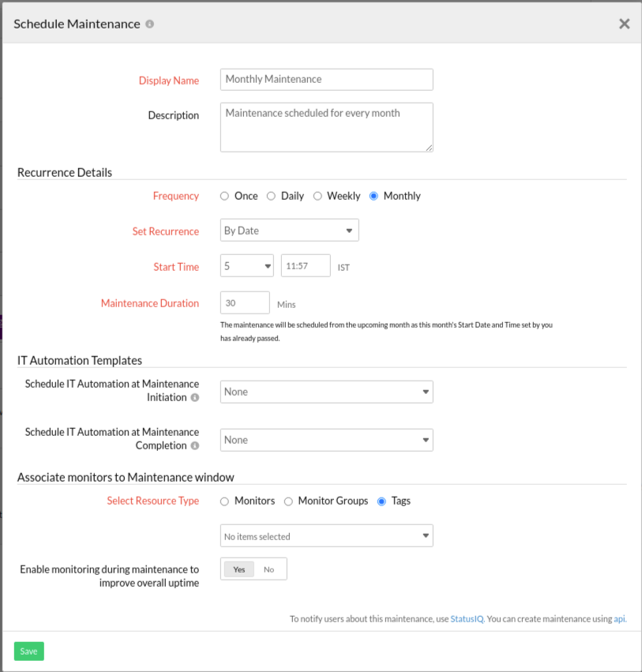
Task: Open the StatusIQ link
Action: click(466, 619)
